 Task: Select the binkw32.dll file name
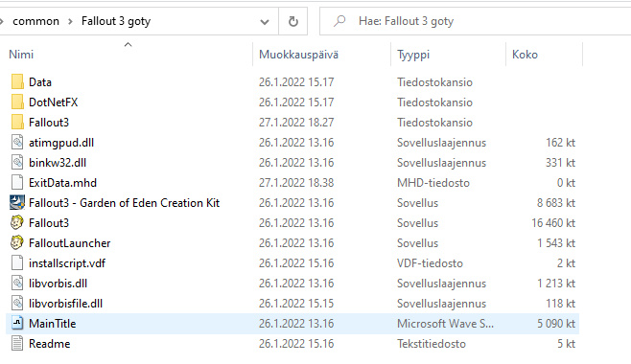click(x=58, y=162)
